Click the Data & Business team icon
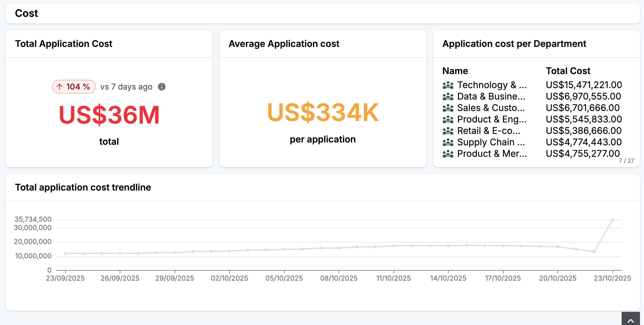Image resolution: width=644 pixels, height=325 pixels. point(448,96)
